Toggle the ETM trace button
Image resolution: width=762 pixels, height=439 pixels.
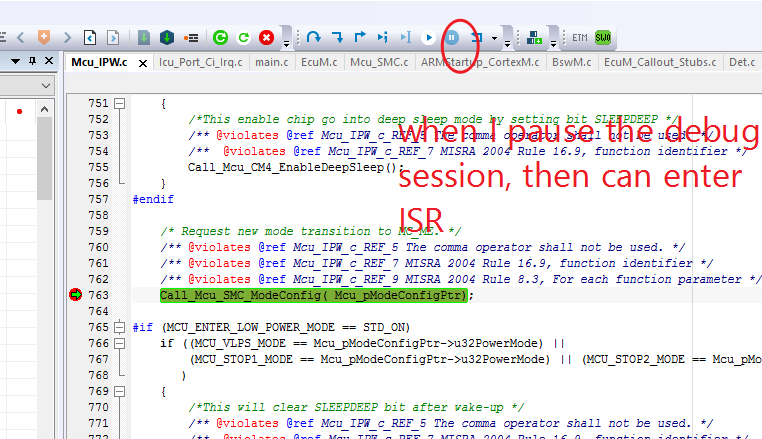coord(580,37)
